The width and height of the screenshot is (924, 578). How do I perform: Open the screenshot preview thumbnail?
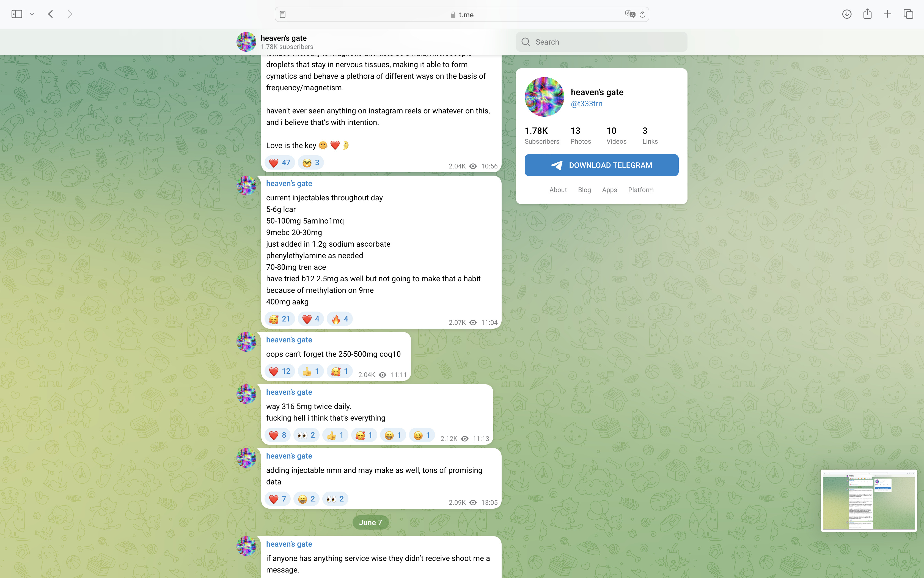(869, 500)
